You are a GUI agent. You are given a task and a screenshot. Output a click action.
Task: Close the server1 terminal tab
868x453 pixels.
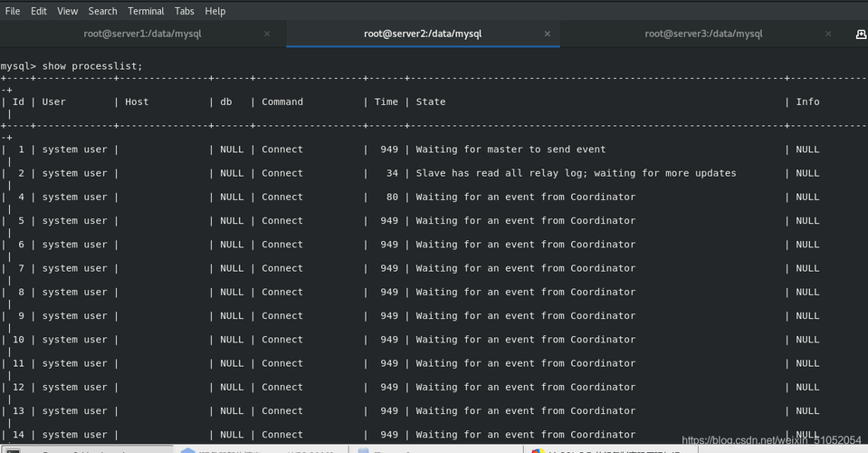(267, 34)
